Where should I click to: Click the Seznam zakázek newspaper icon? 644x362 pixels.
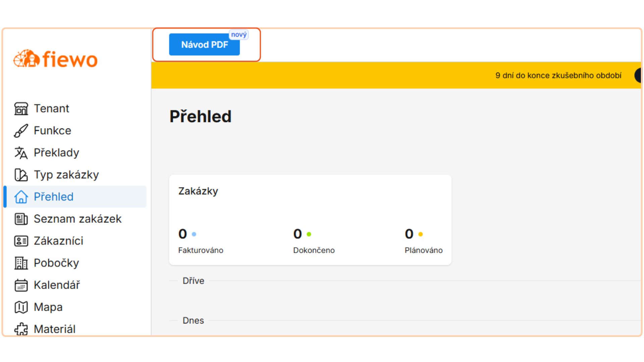point(21,219)
